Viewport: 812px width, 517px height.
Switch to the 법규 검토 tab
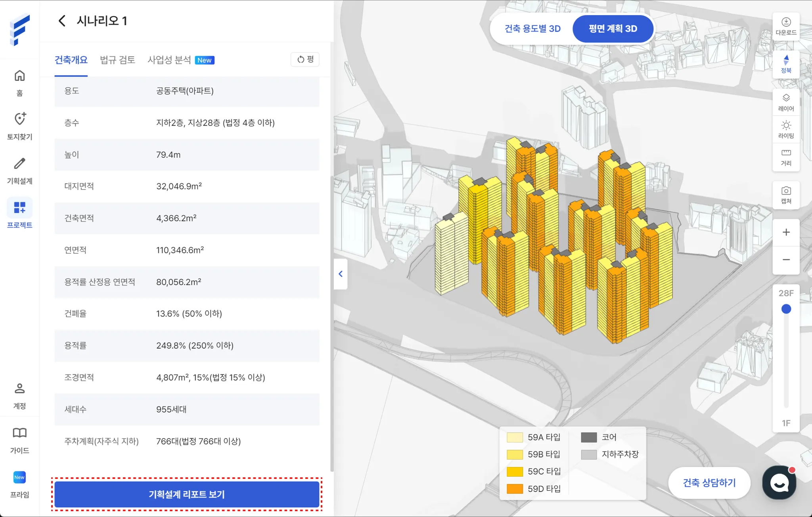coord(117,60)
